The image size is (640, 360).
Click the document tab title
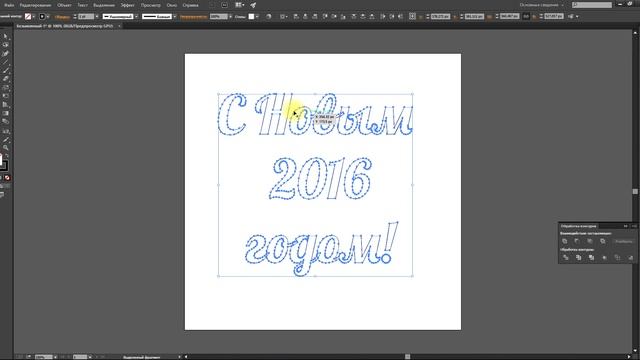pos(64,26)
